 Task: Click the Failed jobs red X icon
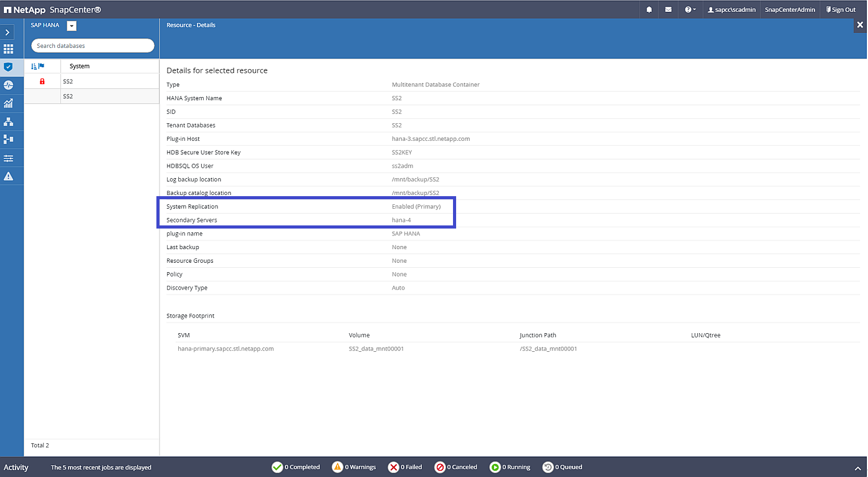point(393,467)
